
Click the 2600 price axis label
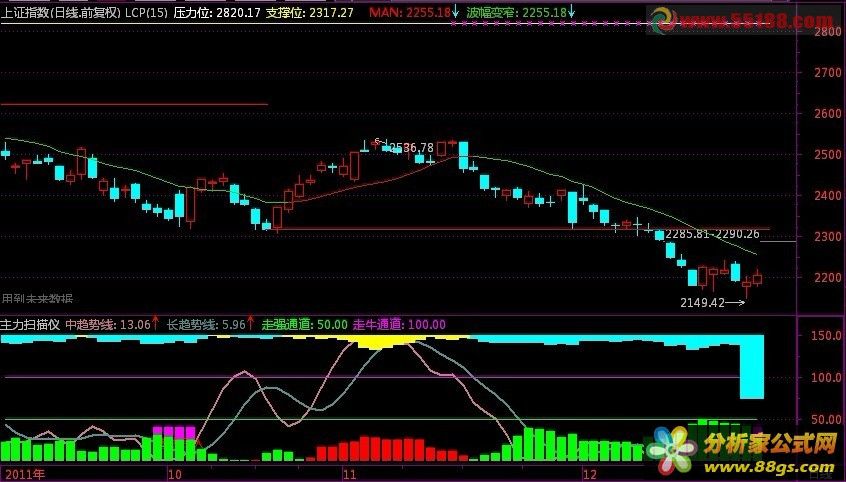[x=827, y=113]
